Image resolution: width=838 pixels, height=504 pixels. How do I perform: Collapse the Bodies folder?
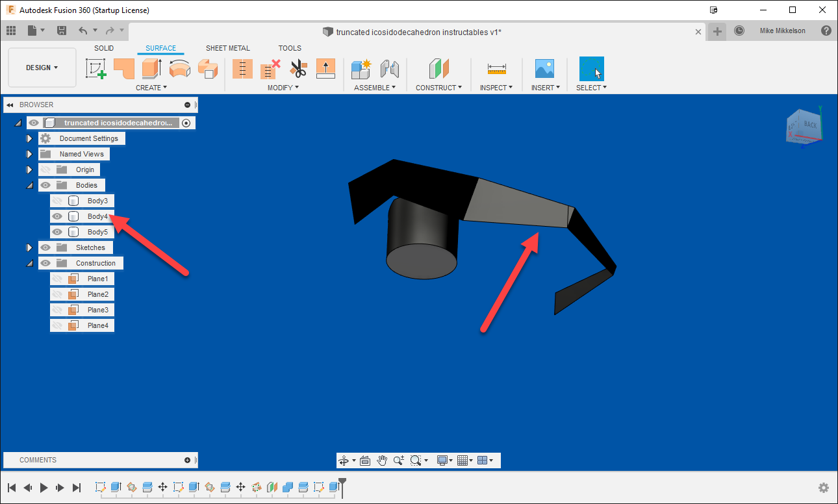(30, 184)
